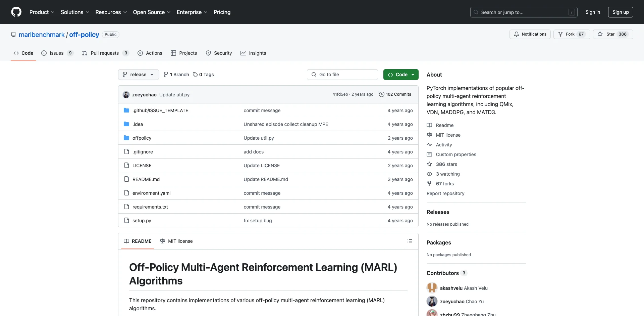
Task: Click the environment.yaml file icon
Action: [126, 193]
